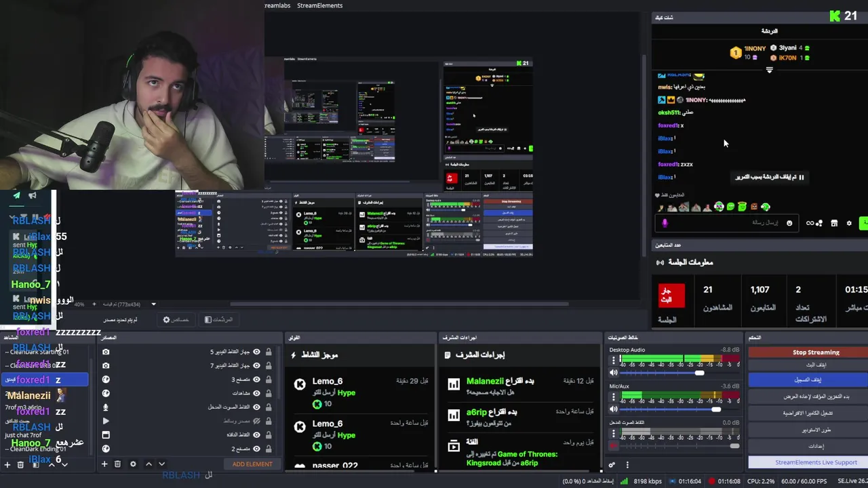Click the category icon next to the Game of Thrones change
The width and height of the screenshot is (868, 488).
[x=454, y=446]
